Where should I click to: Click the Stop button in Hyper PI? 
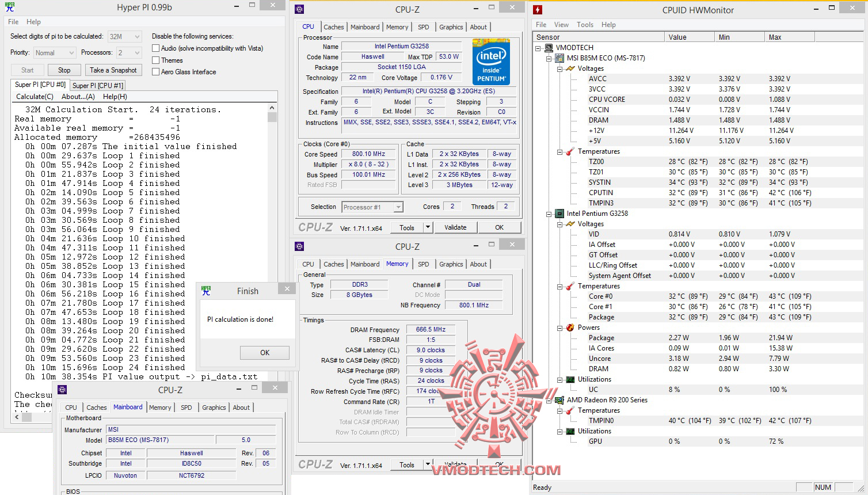click(x=64, y=70)
